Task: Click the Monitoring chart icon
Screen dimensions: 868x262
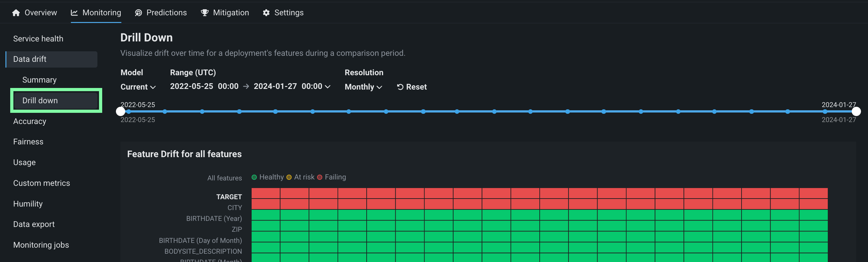Action: coord(74,13)
